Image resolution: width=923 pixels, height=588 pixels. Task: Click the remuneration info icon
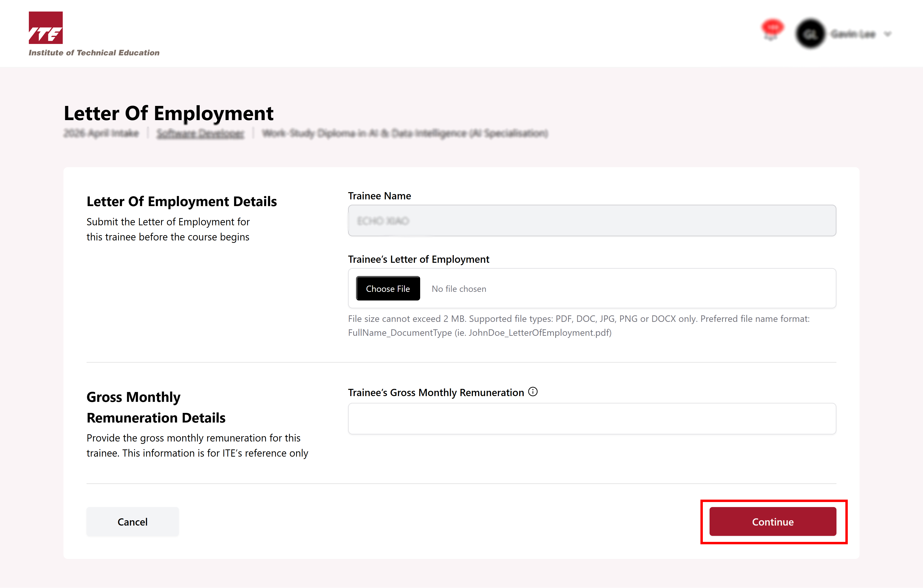click(533, 392)
